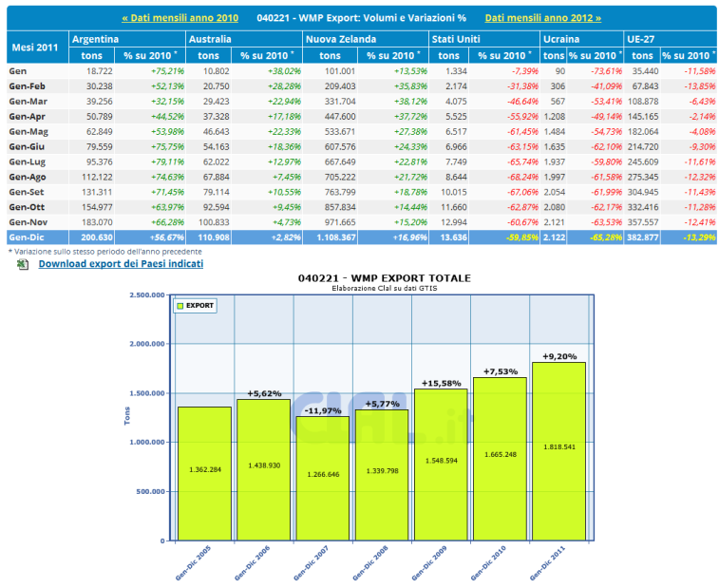Image resolution: width=719 pixels, height=588 pixels.
Task: Click the Excel download icon
Action: [23, 263]
